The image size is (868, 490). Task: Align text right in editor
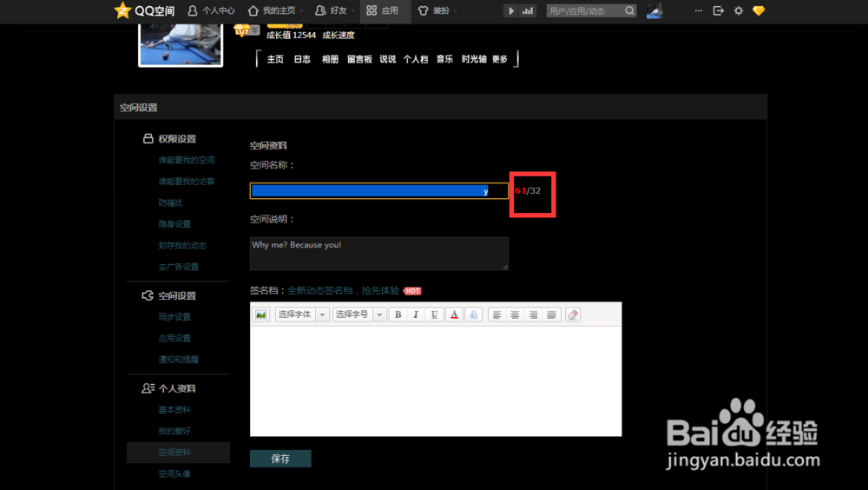(533, 315)
